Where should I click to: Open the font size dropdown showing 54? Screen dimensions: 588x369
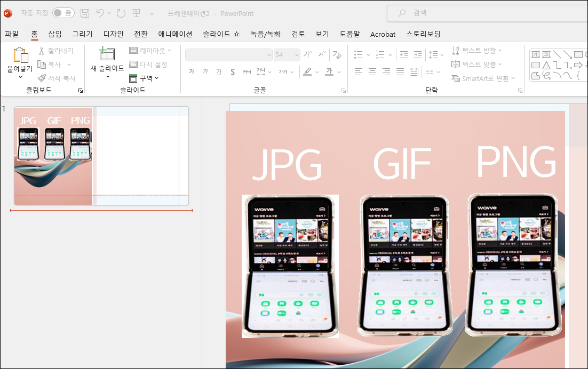296,55
